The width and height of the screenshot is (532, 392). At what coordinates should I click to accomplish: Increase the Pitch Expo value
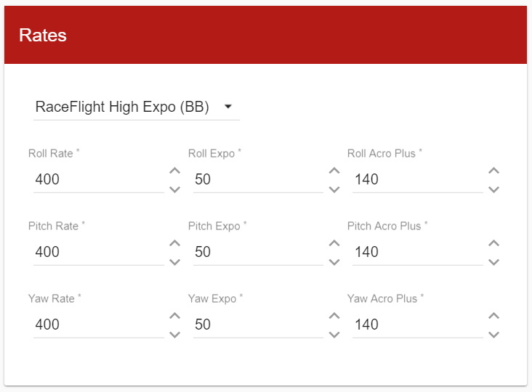(x=334, y=243)
